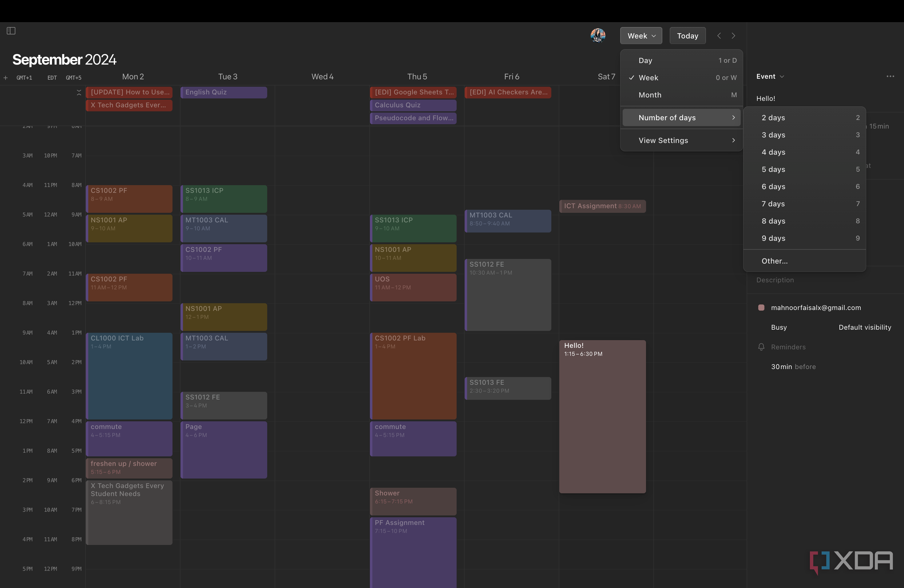Select the checked Week view option
The image size is (904, 588).
681,77
